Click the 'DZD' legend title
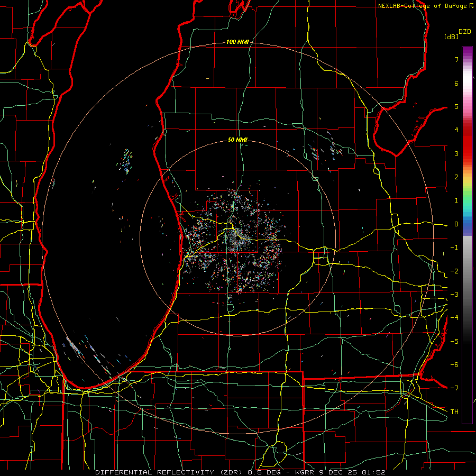476x476 pixels. pyautogui.click(x=465, y=32)
